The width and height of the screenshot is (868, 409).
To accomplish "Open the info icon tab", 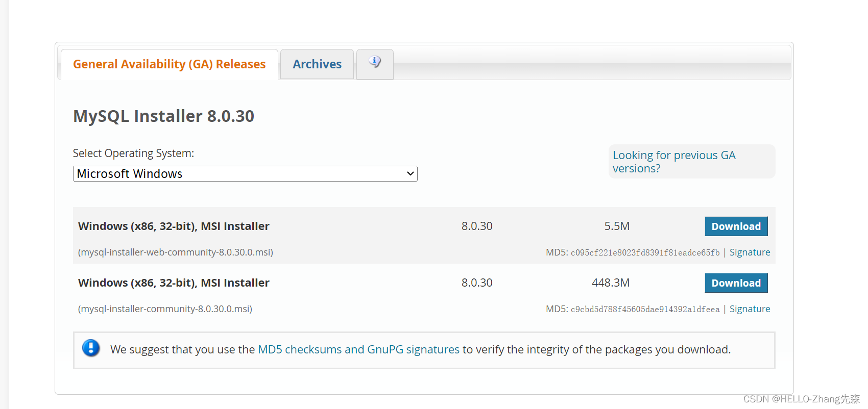I will (x=375, y=63).
